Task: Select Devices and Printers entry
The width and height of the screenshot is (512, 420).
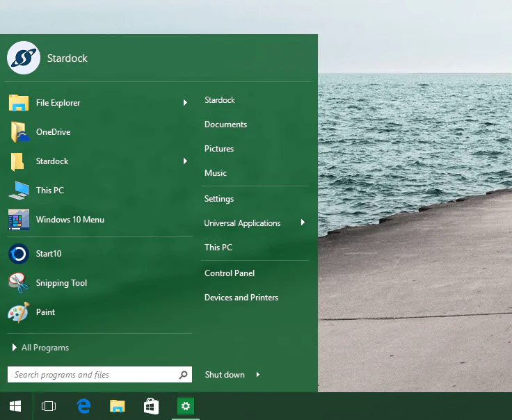Action: click(x=241, y=298)
